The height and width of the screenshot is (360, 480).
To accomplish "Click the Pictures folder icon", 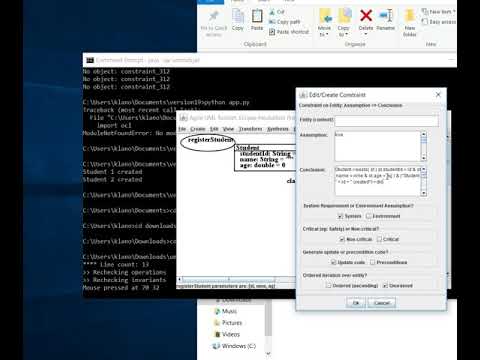I will 217,323.
